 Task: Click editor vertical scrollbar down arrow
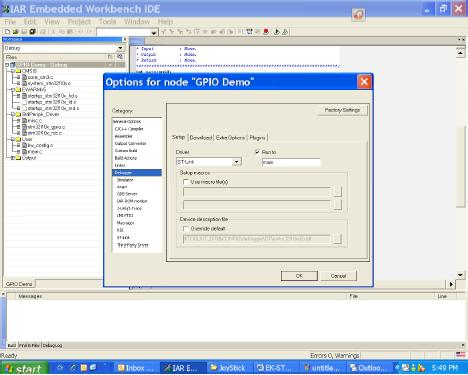point(460,275)
